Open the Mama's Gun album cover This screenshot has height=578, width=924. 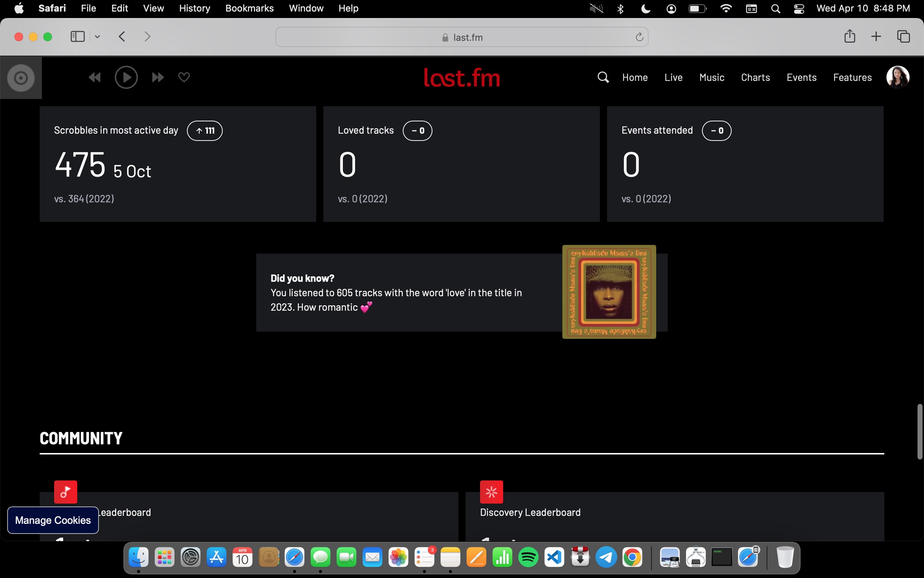point(609,292)
